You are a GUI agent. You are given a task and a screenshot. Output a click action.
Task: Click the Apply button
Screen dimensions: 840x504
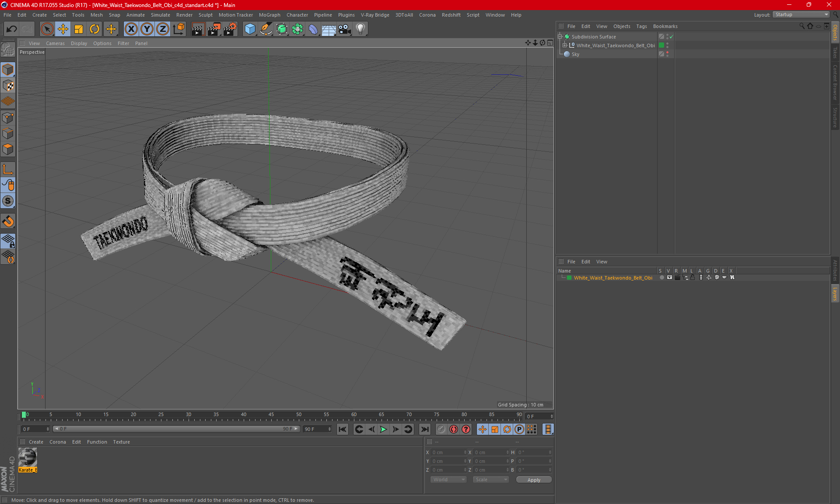534,480
